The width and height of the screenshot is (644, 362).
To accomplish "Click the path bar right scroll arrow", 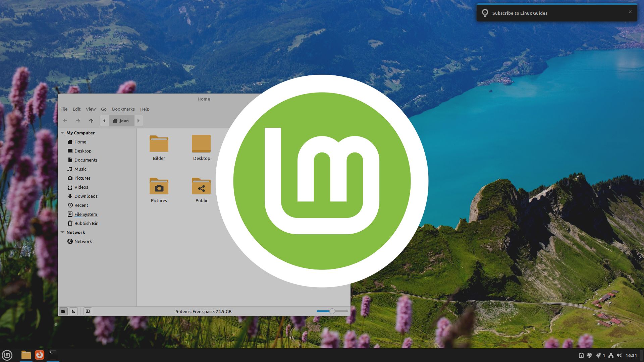I will [x=139, y=121].
